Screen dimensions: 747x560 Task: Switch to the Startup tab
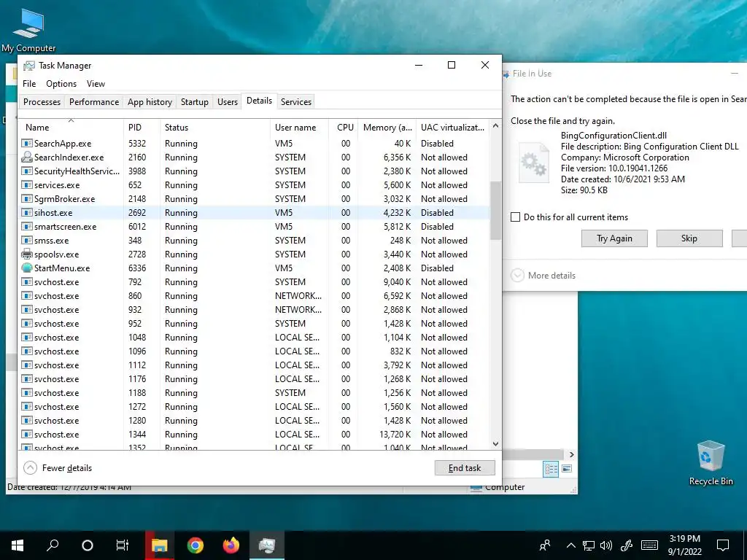click(x=194, y=102)
